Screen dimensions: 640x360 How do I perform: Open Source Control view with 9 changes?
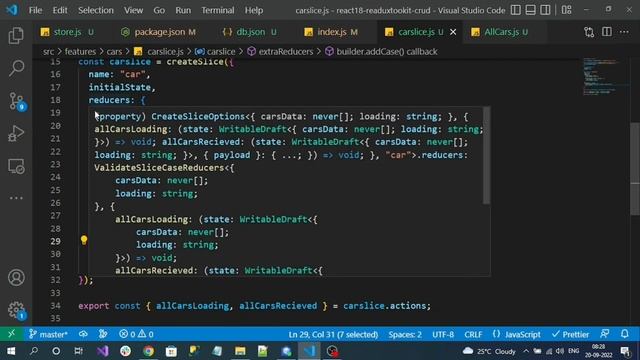17,101
